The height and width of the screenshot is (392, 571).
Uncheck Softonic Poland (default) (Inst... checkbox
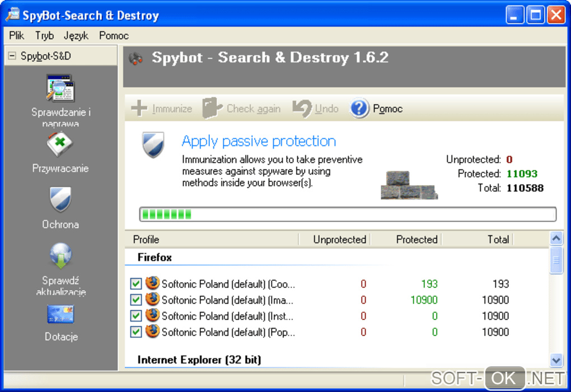[x=136, y=315]
